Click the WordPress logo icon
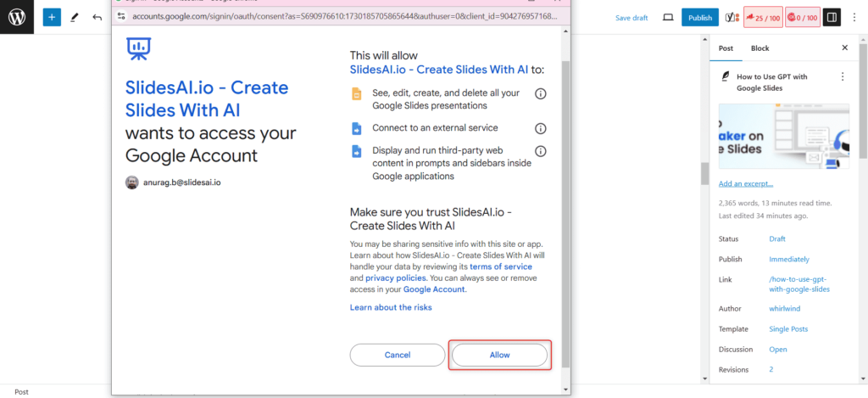The image size is (868, 398). pyautogui.click(x=17, y=17)
